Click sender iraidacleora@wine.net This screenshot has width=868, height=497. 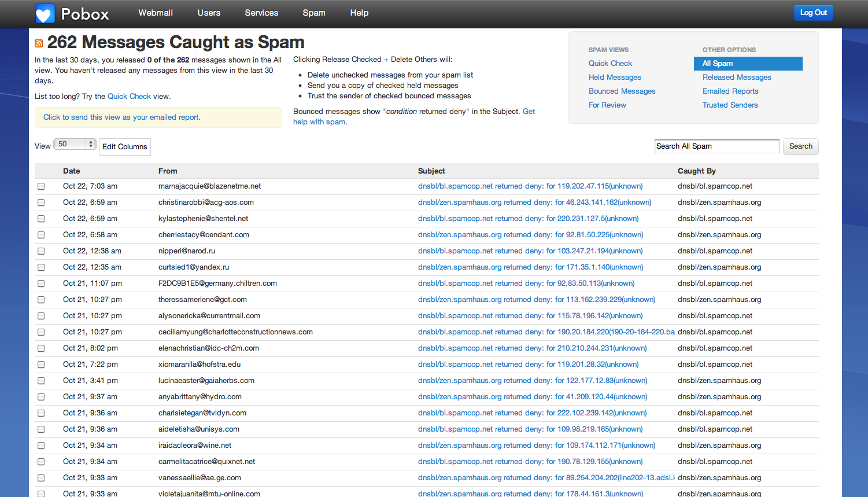(x=195, y=446)
